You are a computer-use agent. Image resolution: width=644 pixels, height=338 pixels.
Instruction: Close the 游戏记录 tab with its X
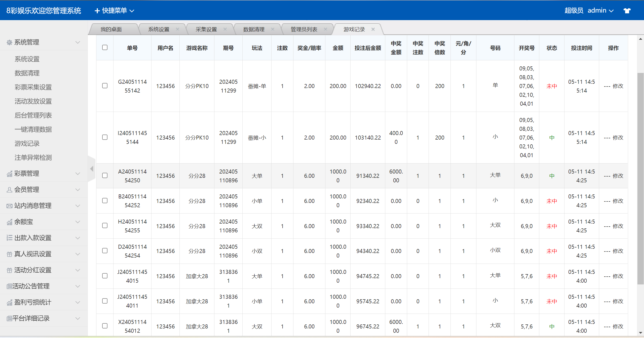(373, 29)
